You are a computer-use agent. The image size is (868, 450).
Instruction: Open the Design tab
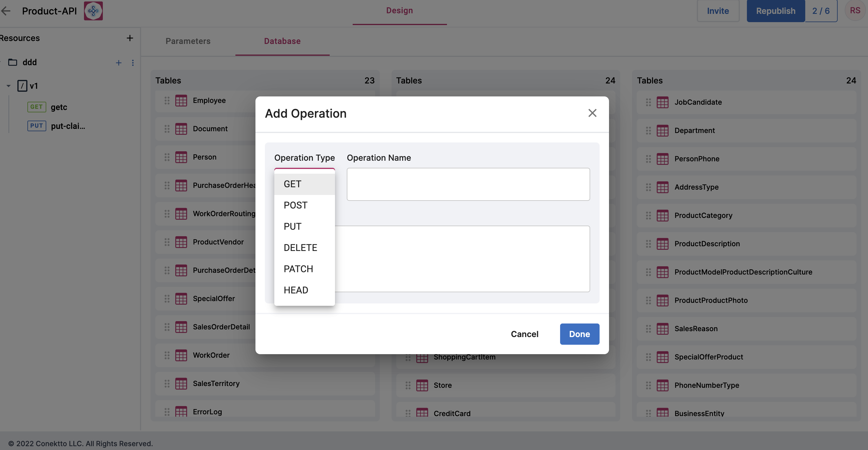click(399, 11)
